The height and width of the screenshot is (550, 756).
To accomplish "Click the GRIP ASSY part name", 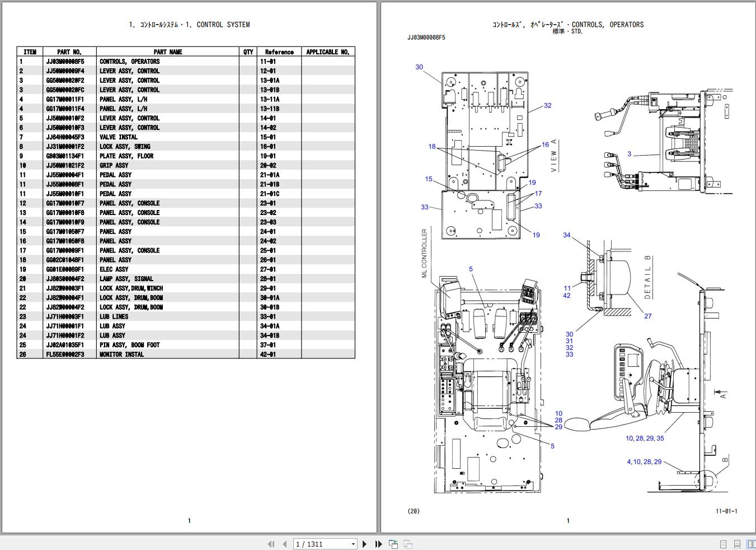I will (x=114, y=166).
